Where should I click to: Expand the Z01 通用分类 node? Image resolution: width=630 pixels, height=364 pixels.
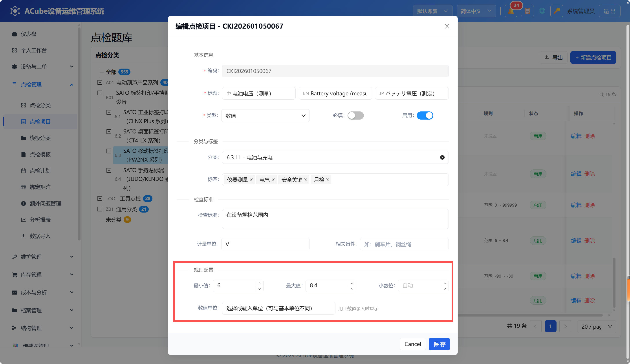pos(100,209)
